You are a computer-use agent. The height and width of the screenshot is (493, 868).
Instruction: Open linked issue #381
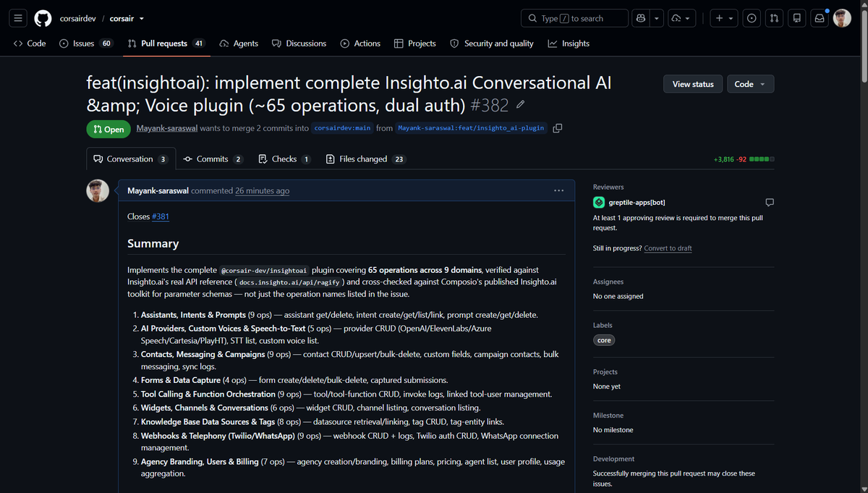161,216
